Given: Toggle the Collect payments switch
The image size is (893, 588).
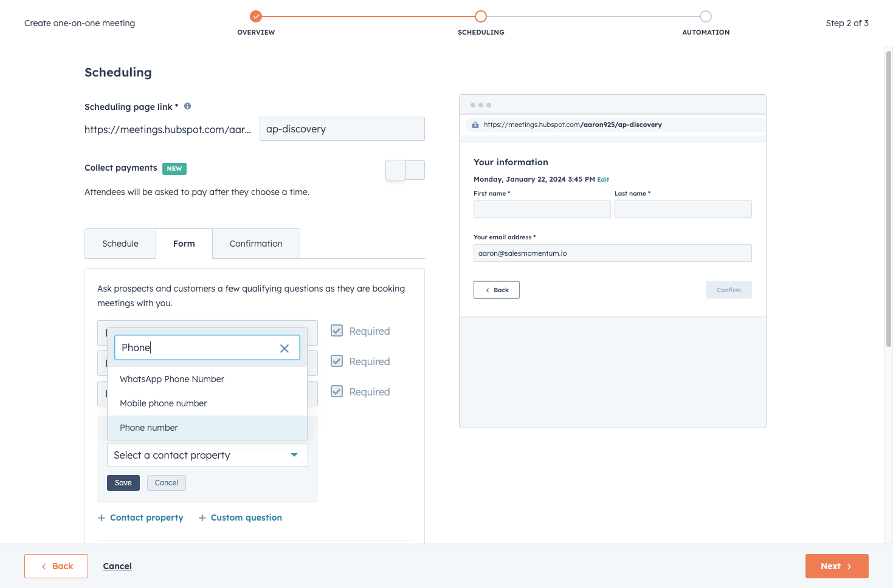Looking at the screenshot, I should (x=405, y=170).
